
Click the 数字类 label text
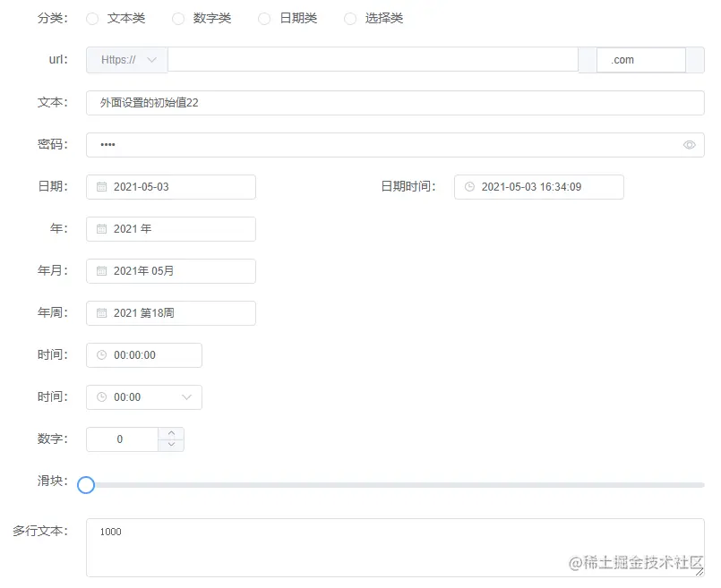pos(212,19)
